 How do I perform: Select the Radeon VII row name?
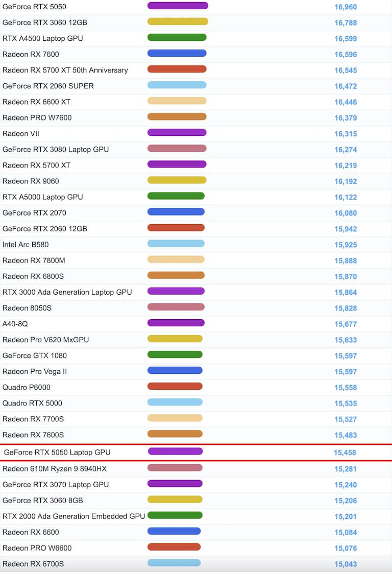tap(21, 133)
